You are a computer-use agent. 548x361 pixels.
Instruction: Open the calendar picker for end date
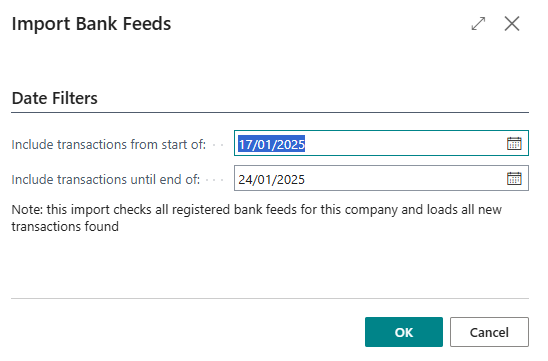[514, 179]
